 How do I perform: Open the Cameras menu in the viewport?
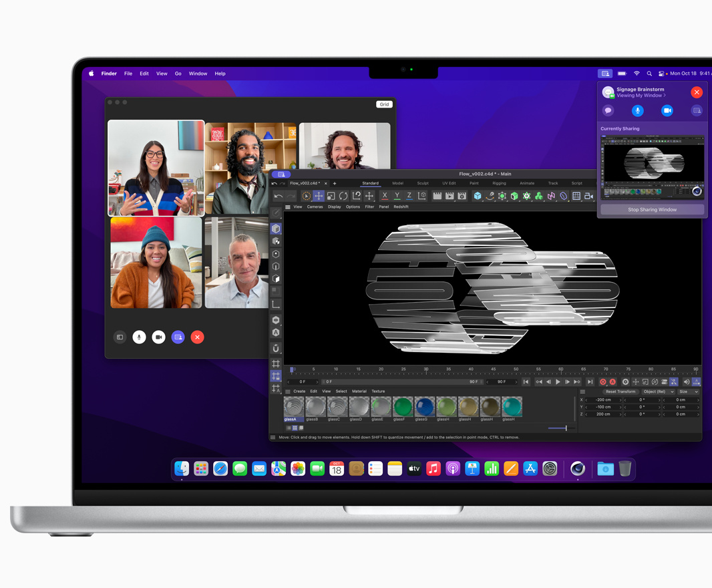[315, 207]
